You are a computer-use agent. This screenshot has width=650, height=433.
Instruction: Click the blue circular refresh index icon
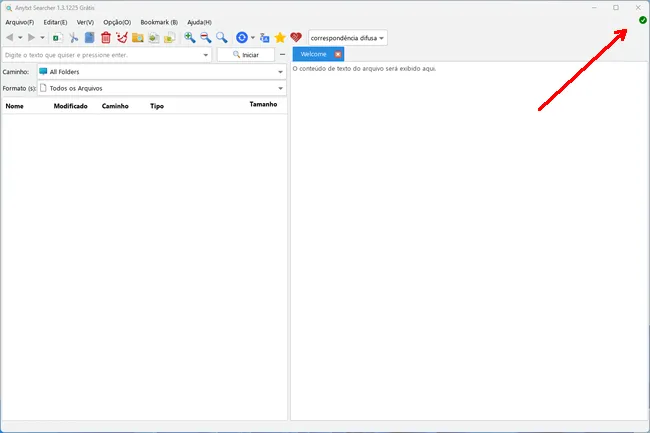tap(242, 38)
